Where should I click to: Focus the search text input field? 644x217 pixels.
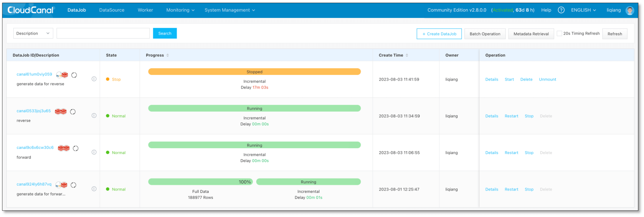pos(103,33)
